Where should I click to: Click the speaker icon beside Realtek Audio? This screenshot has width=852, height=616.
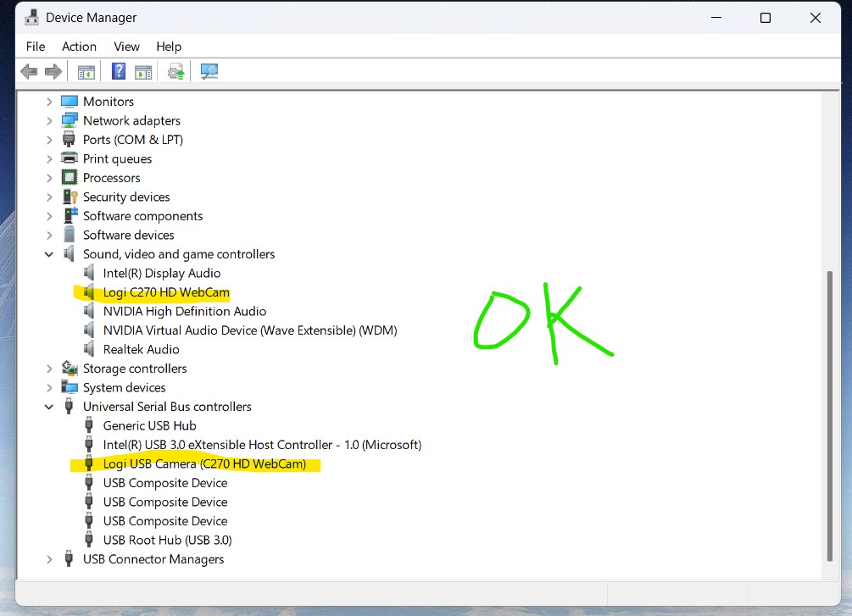[89, 349]
